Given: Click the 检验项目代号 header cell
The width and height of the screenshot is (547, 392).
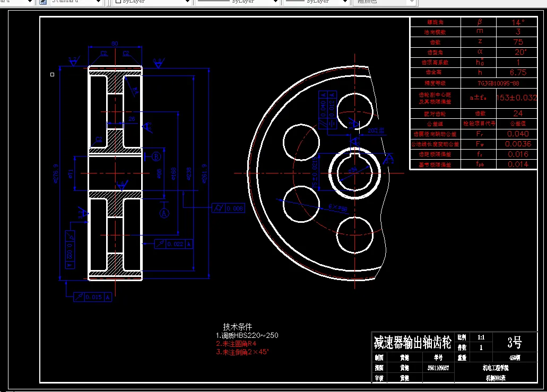Looking at the screenshot, I should coord(479,124).
